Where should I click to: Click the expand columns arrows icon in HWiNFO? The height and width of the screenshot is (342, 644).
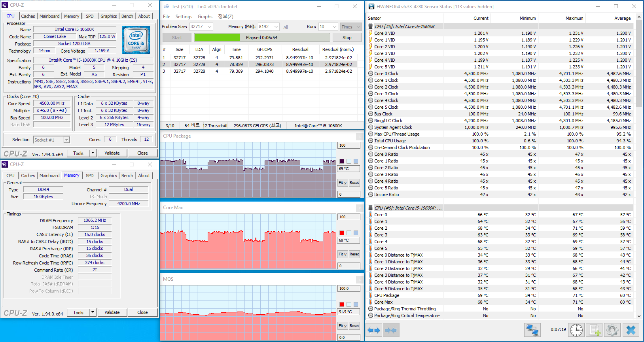374,330
